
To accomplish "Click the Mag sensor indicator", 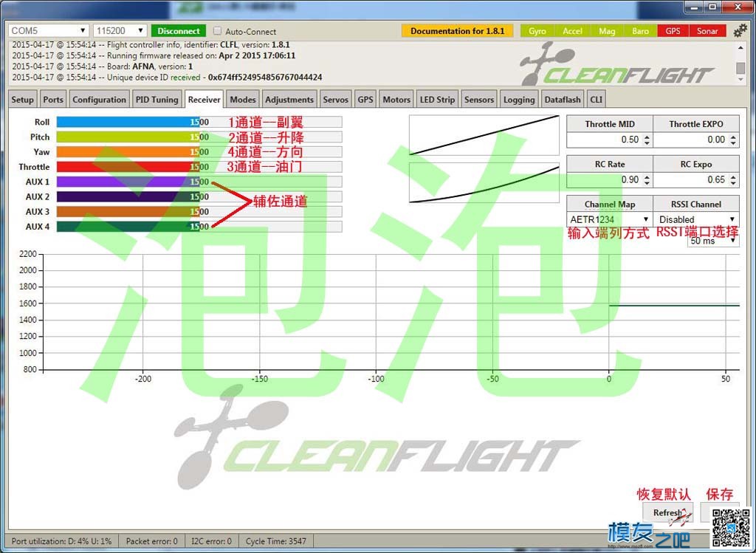I will (x=607, y=31).
